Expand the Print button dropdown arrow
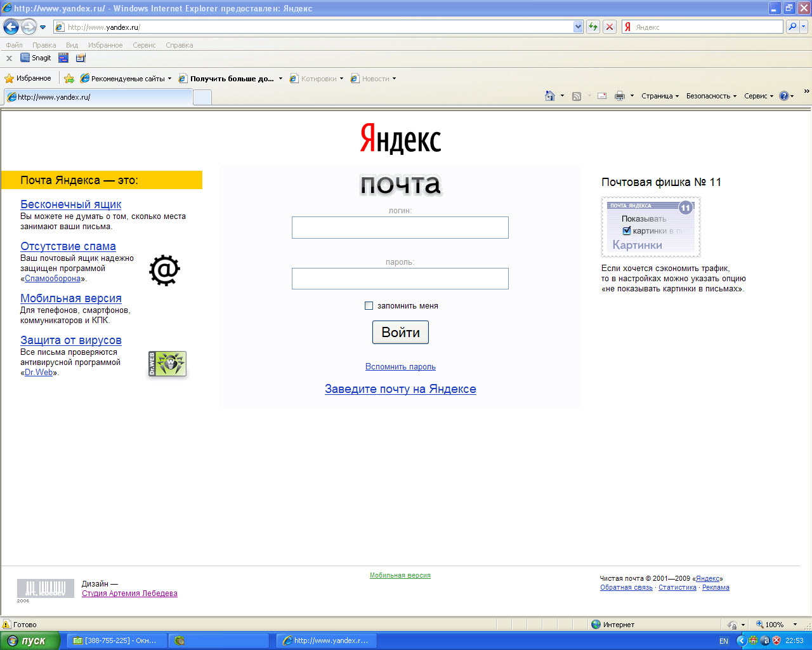 coord(632,96)
